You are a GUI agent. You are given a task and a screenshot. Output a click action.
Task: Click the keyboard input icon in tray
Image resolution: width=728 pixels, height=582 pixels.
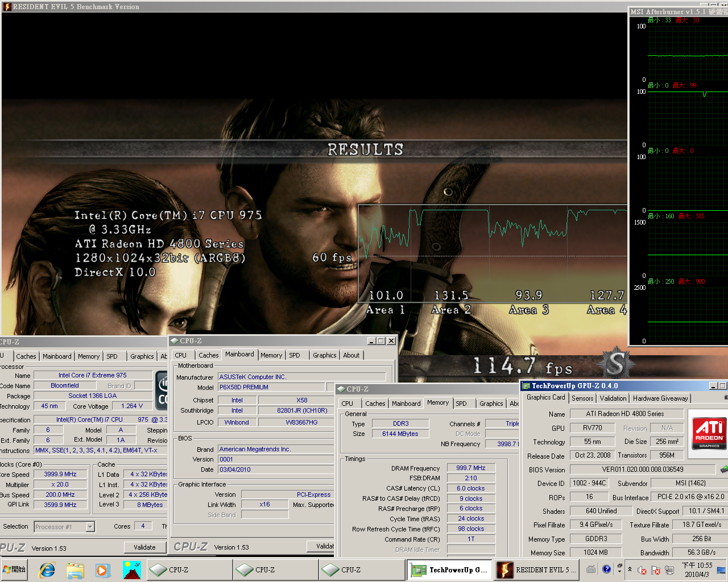tap(591, 569)
